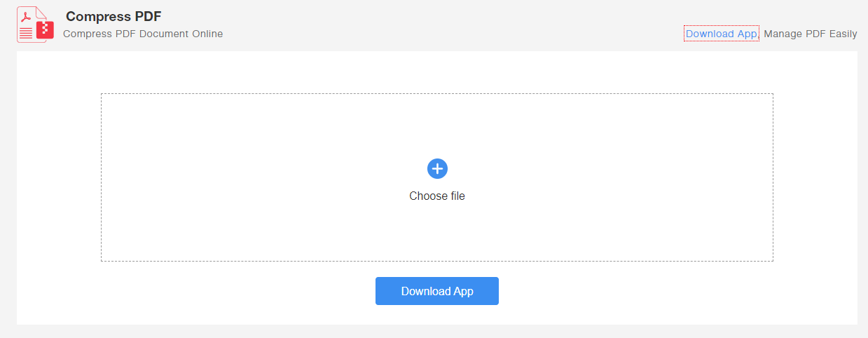The image size is (868, 338).
Task: Click the Compress PDF logo icon
Action: click(35, 25)
